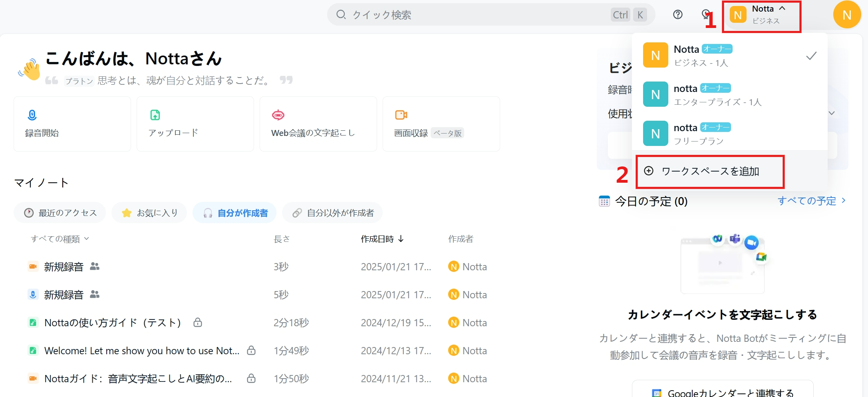Click the star icon in お気に入り
This screenshot has height=397, width=868.
(x=127, y=213)
